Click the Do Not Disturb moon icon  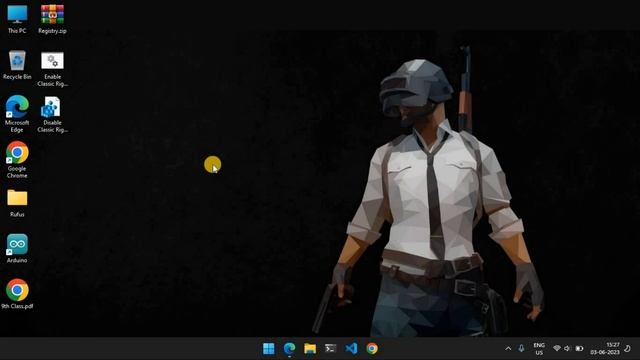pyautogui.click(x=628, y=349)
